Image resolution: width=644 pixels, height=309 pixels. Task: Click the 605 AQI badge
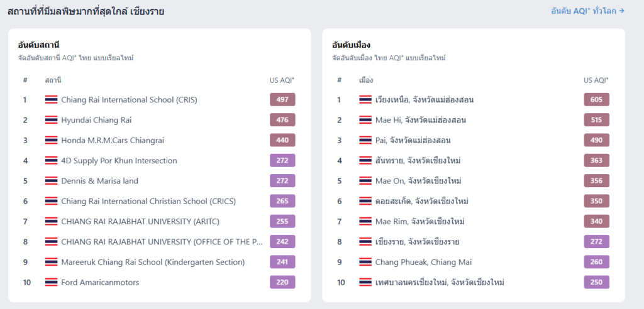[x=596, y=100]
